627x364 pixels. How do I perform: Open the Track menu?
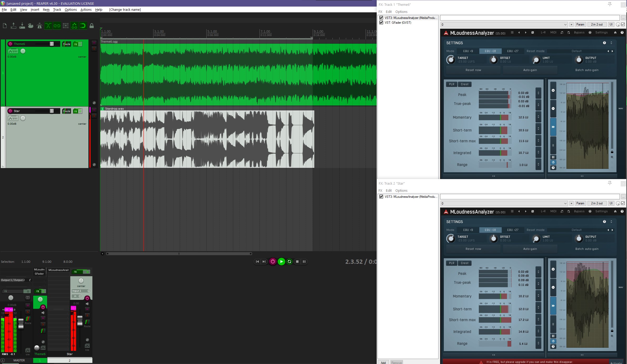click(x=57, y=10)
